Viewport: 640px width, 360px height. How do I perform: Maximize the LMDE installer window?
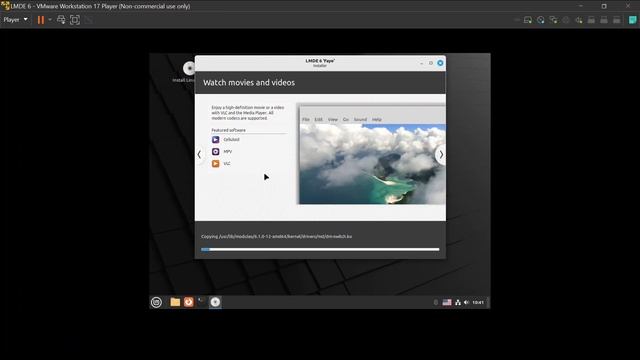431,63
